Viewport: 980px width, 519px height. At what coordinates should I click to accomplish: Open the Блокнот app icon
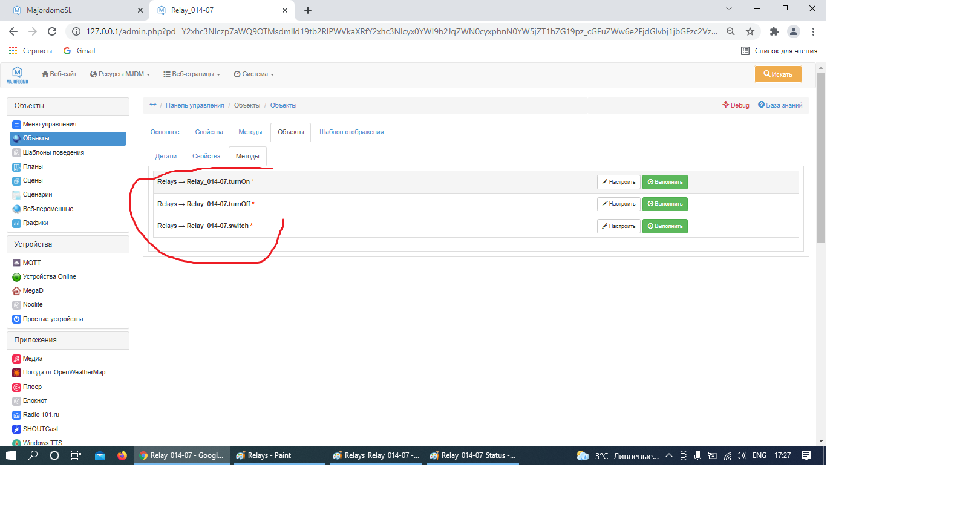tap(16, 401)
